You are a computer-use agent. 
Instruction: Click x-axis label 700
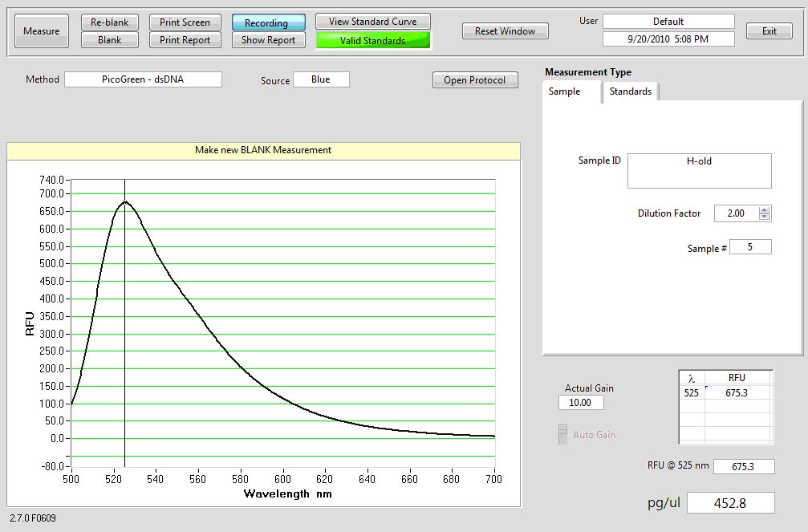[x=493, y=479]
